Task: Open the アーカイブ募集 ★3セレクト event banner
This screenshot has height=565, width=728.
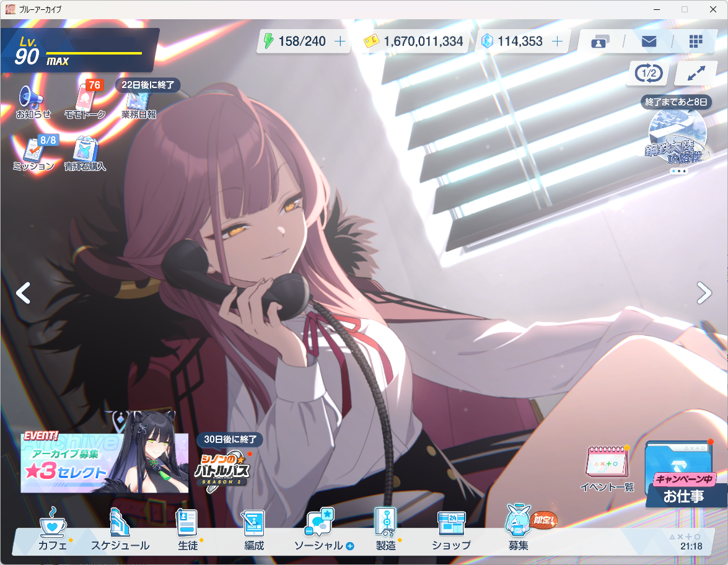Action: click(x=104, y=462)
